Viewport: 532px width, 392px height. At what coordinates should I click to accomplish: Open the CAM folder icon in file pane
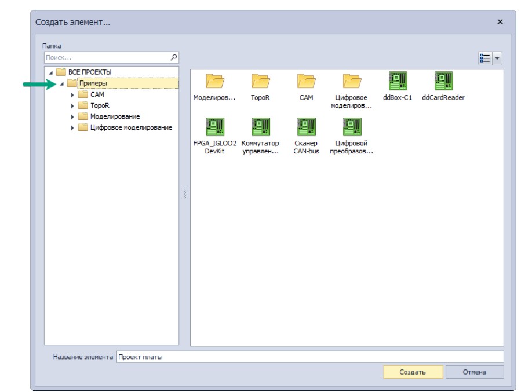pyautogui.click(x=306, y=82)
